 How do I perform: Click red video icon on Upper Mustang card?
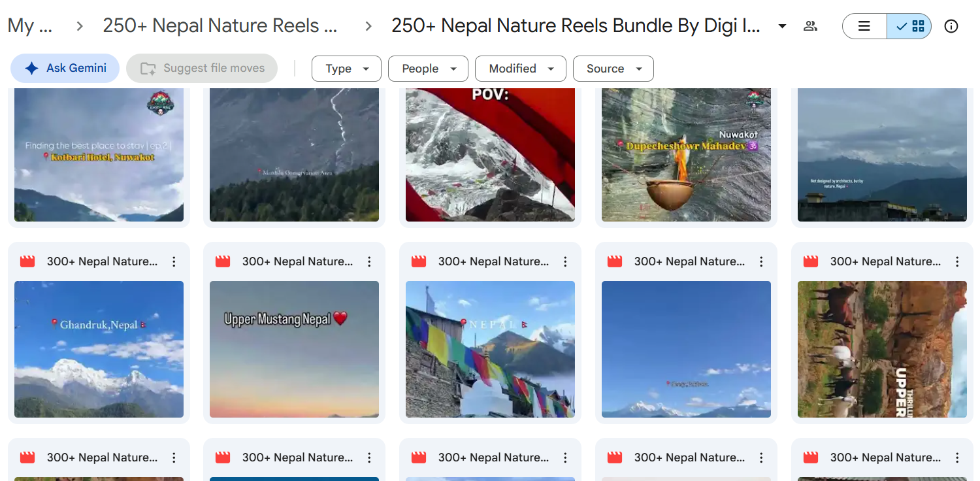pyautogui.click(x=223, y=261)
